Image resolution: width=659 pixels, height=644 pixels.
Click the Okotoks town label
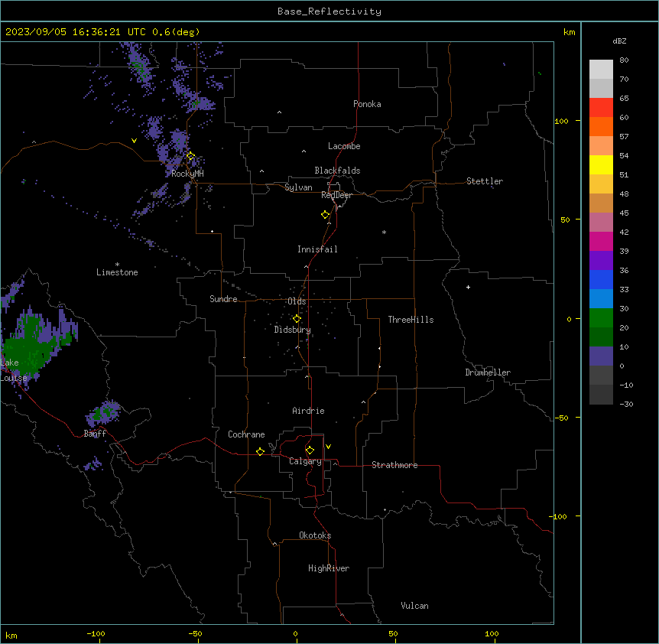click(315, 535)
